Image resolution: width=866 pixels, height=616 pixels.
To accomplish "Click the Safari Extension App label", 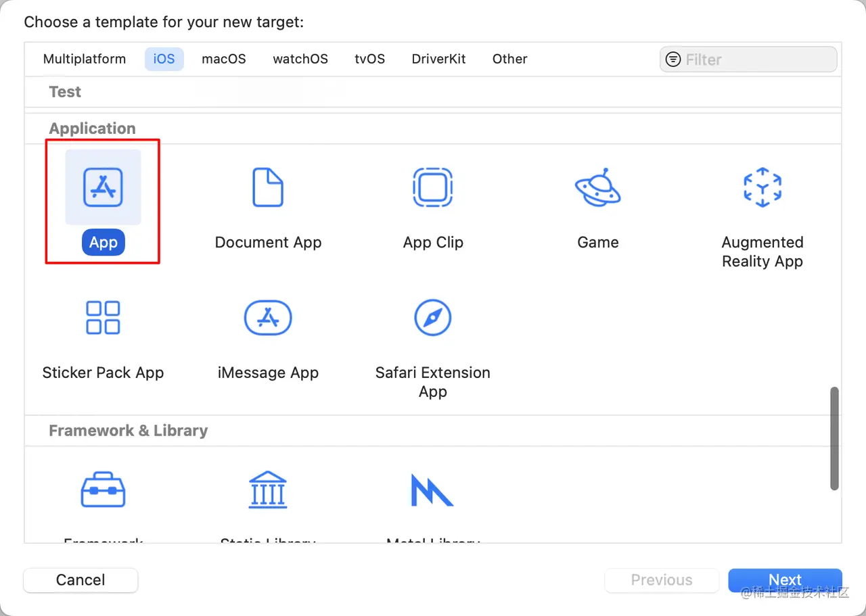I will coord(433,382).
